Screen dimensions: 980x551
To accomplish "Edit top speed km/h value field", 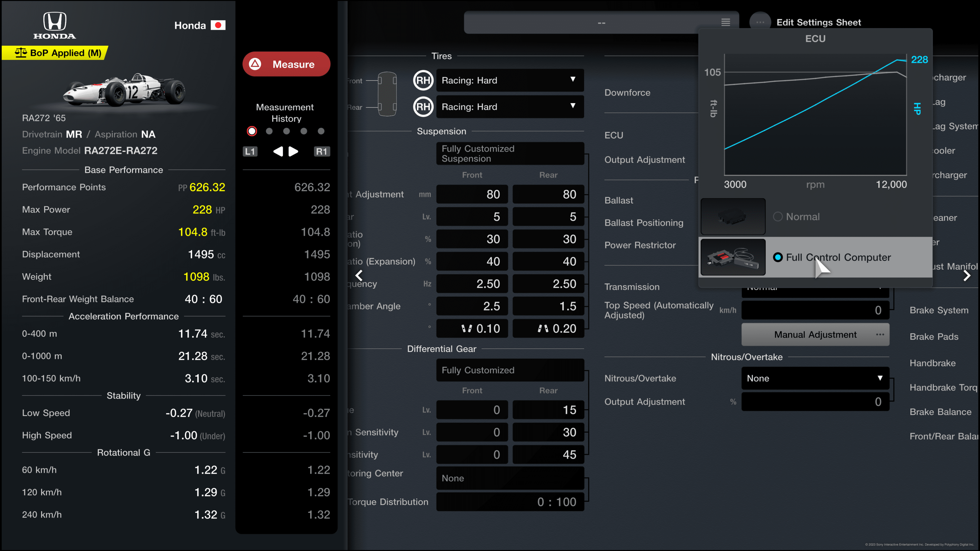I will (815, 310).
